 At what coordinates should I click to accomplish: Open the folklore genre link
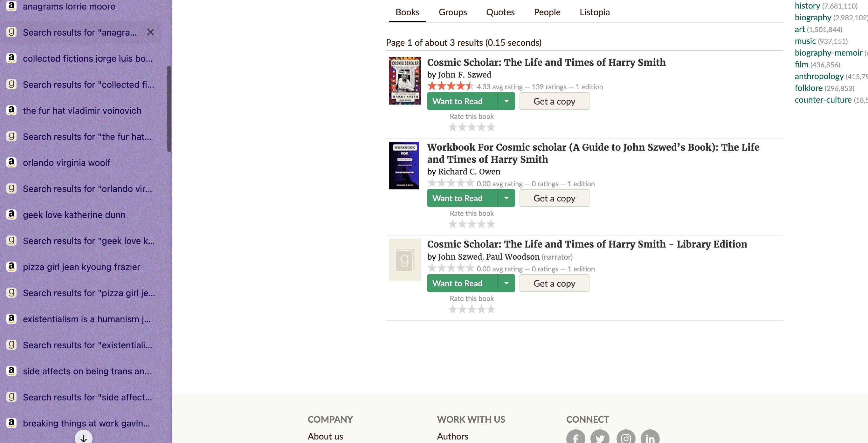(808, 88)
